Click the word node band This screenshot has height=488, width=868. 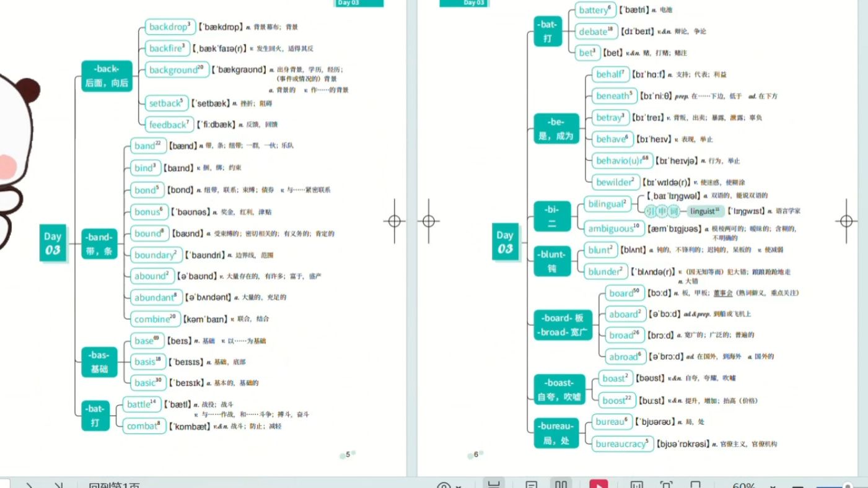point(147,146)
